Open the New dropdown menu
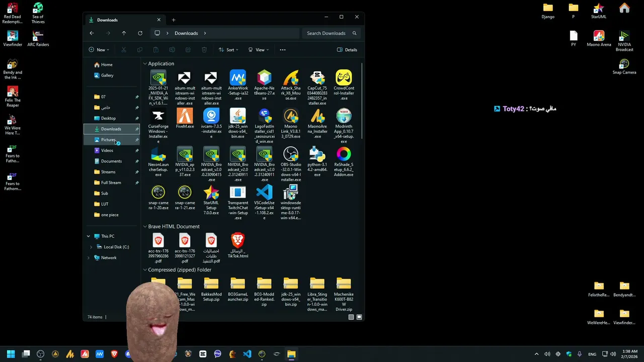644x362 pixels. 99,50
